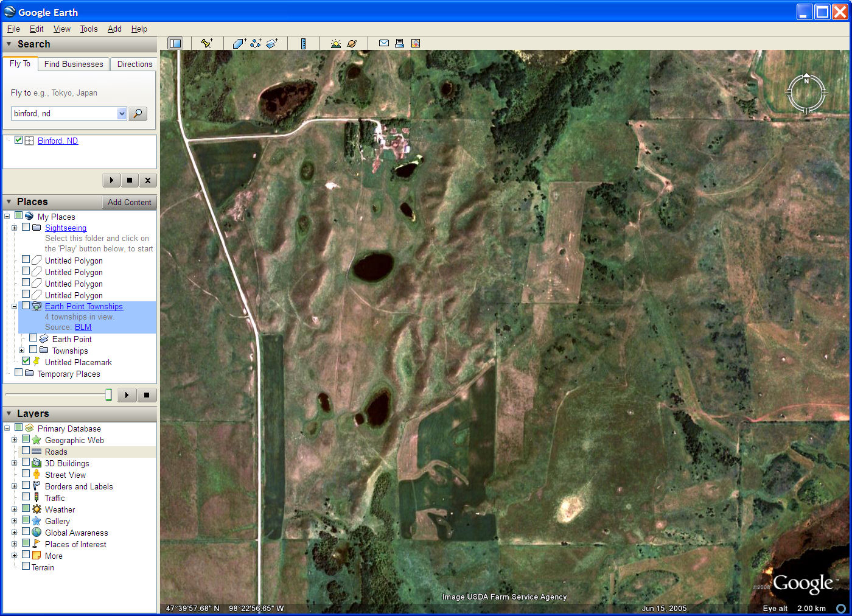
Task: Open the Edit menu
Action: pyautogui.click(x=37, y=29)
